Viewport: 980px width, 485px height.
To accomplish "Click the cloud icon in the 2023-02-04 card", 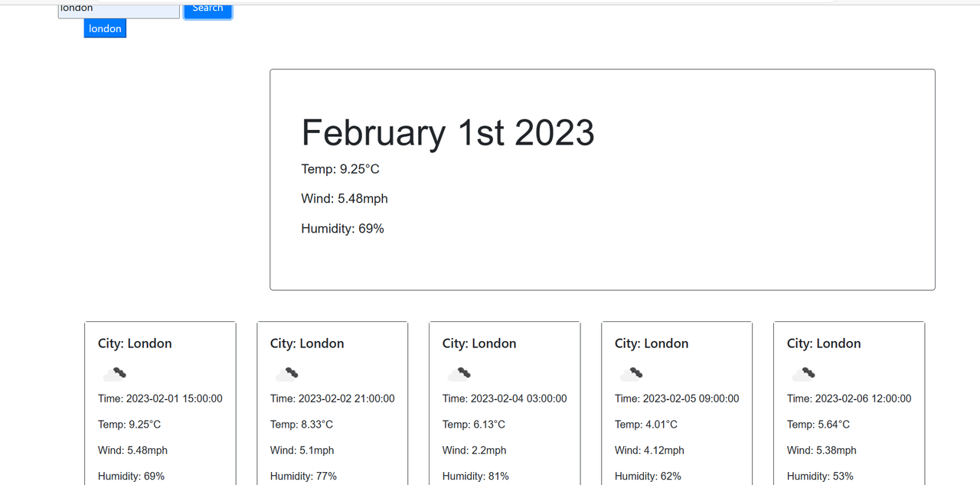I will tap(460, 373).
